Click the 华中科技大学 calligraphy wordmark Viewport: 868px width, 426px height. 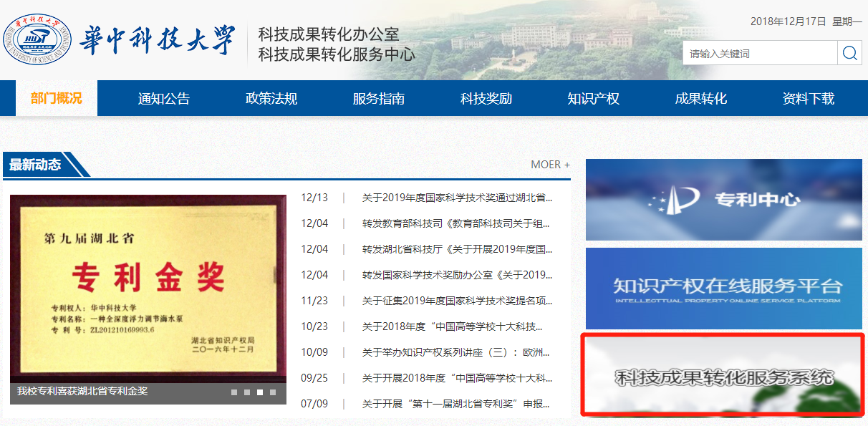(x=158, y=40)
